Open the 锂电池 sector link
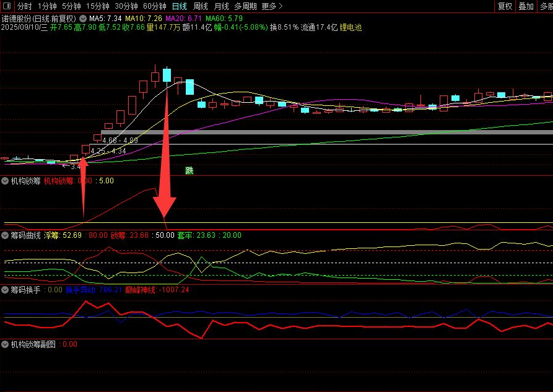This screenshot has width=553, height=392. [x=351, y=28]
